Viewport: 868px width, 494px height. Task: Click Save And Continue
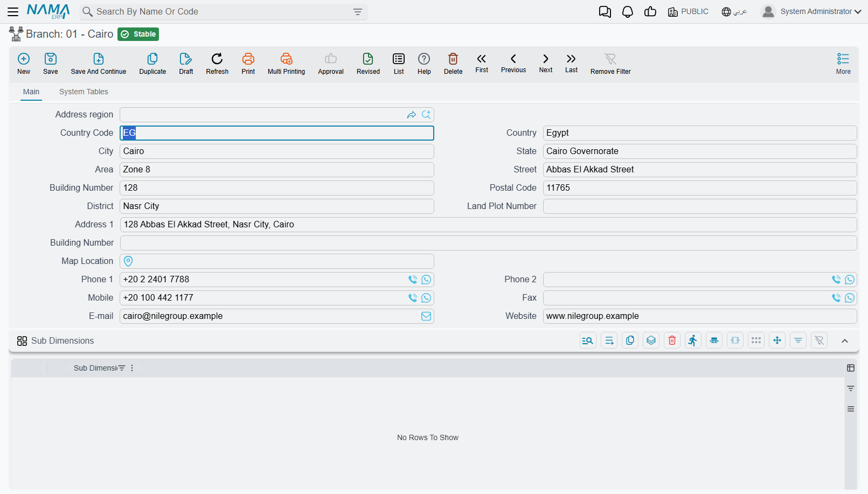99,64
